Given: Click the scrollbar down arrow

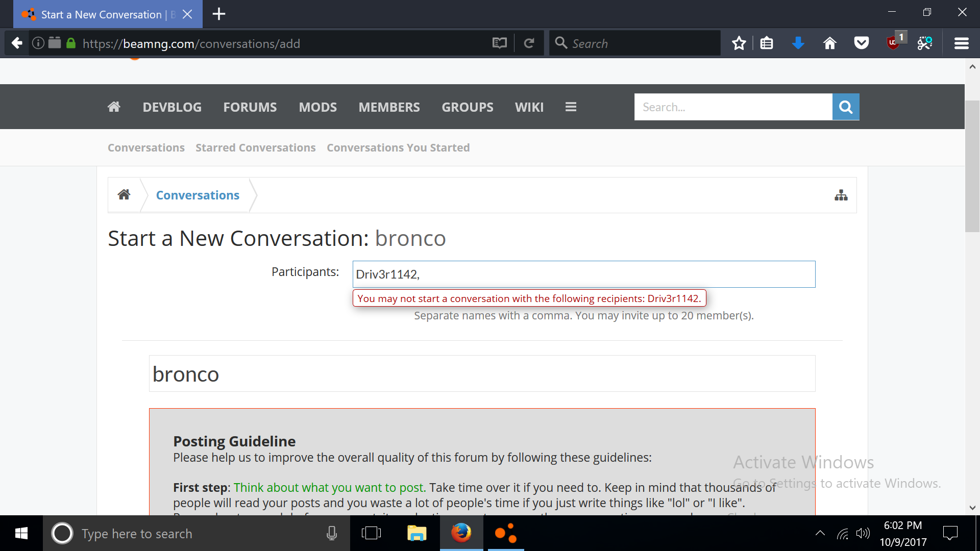Looking at the screenshot, I should tap(972, 508).
